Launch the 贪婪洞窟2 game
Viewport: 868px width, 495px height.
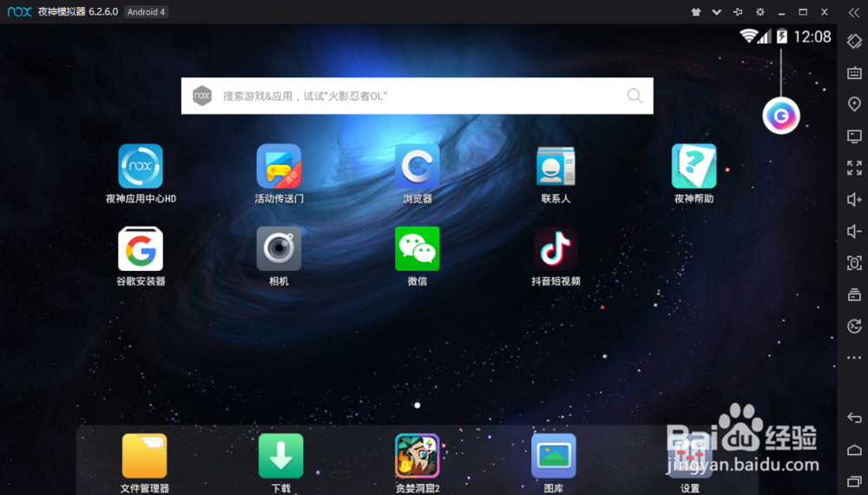tap(418, 456)
